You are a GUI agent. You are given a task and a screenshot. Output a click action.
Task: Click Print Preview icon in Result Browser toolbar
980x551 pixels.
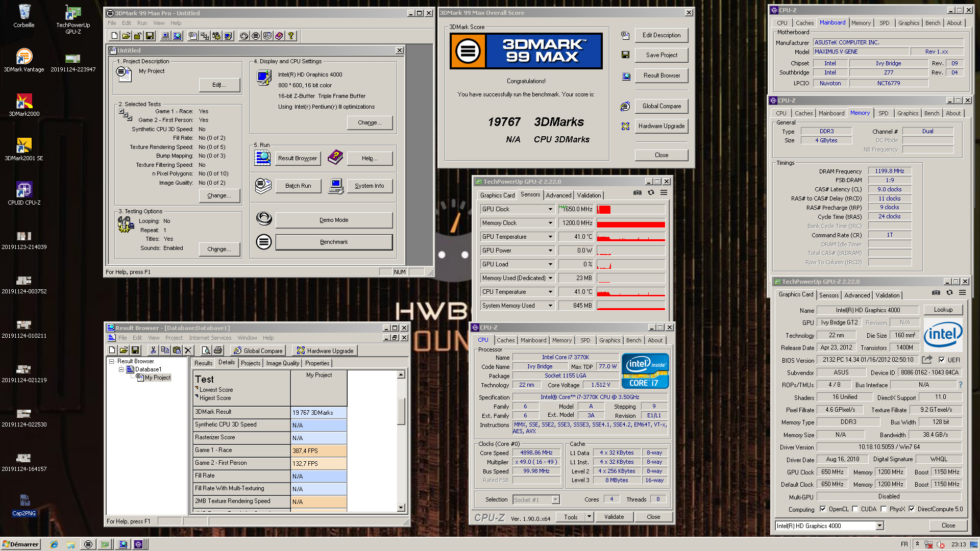tap(206, 350)
